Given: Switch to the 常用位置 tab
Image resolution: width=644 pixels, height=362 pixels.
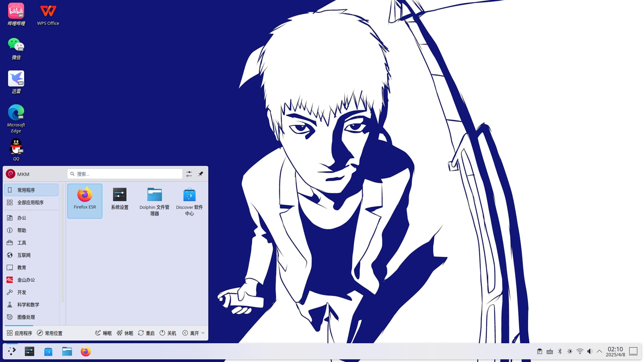Looking at the screenshot, I should point(50,333).
